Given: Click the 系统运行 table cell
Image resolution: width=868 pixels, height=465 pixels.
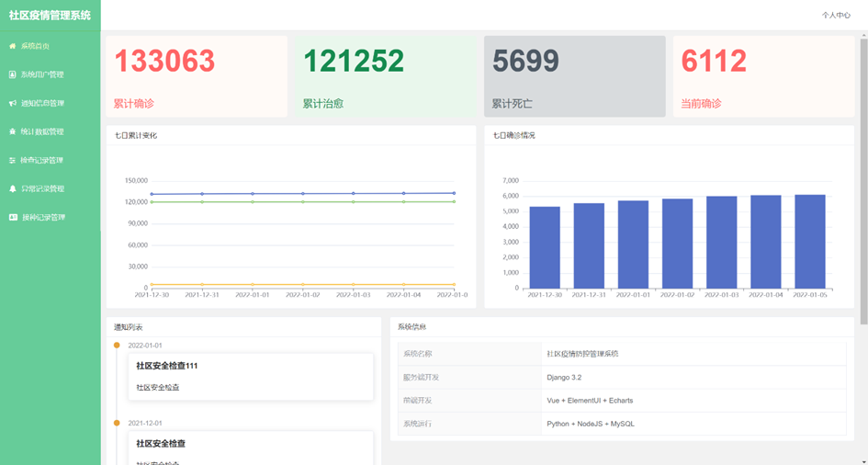Looking at the screenshot, I should pos(469,424).
